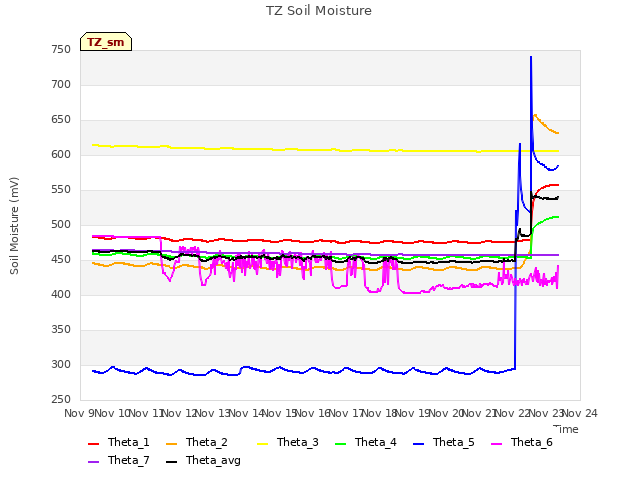
Task: Click the orange Theta_2 peak near Nov 23
Action: 535,116
